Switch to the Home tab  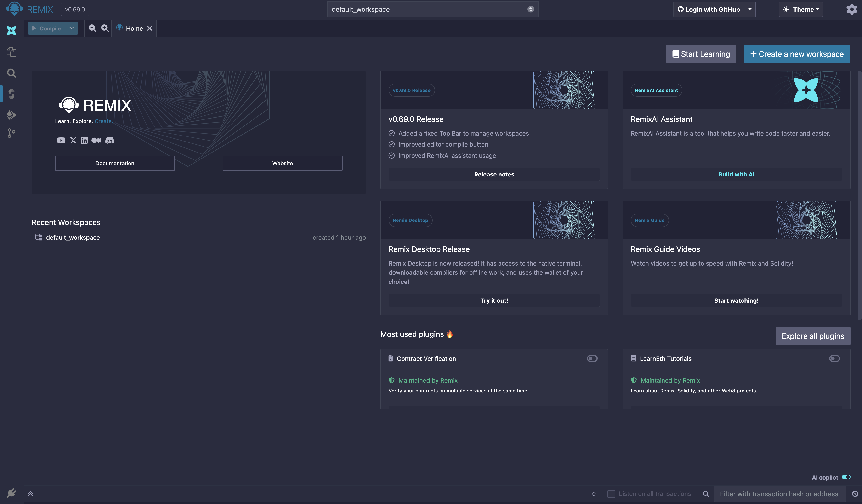pos(134,28)
